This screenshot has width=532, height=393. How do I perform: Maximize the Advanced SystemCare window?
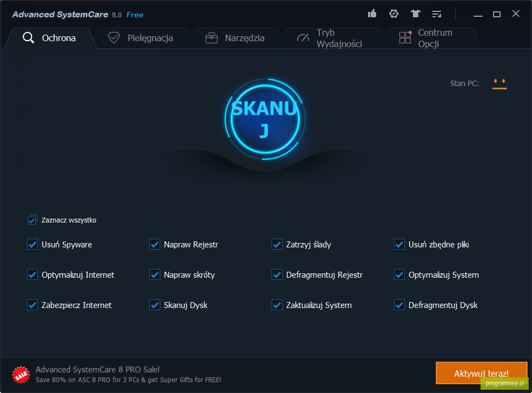(497, 14)
